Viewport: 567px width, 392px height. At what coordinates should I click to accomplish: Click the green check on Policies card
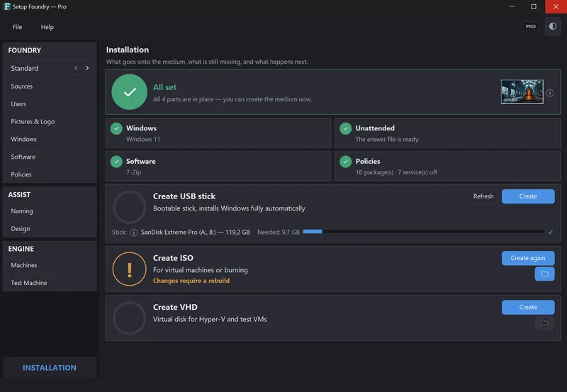coord(346,162)
